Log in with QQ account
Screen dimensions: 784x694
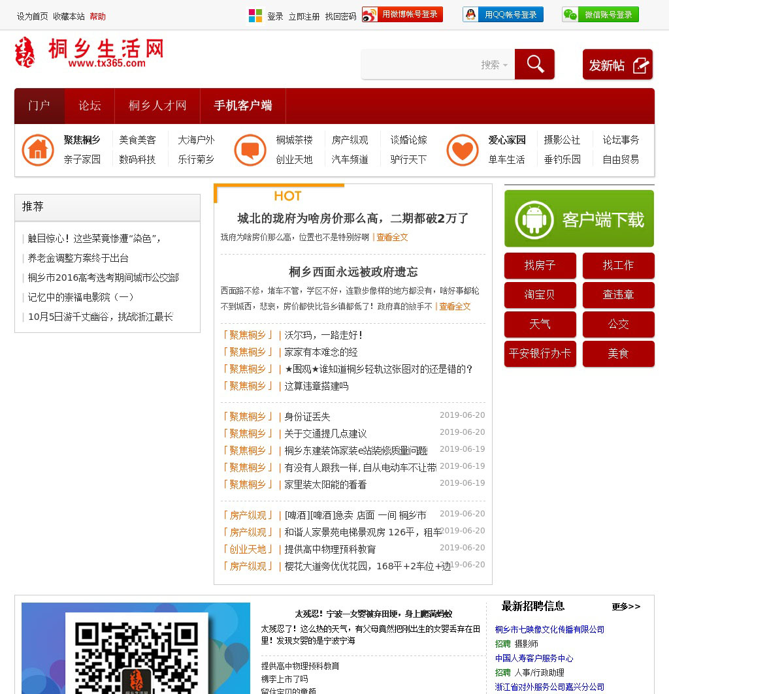pos(503,14)
